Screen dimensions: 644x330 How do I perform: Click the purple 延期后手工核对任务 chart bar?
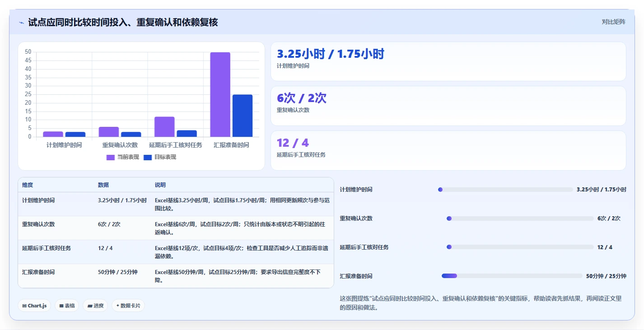point(164,127)
